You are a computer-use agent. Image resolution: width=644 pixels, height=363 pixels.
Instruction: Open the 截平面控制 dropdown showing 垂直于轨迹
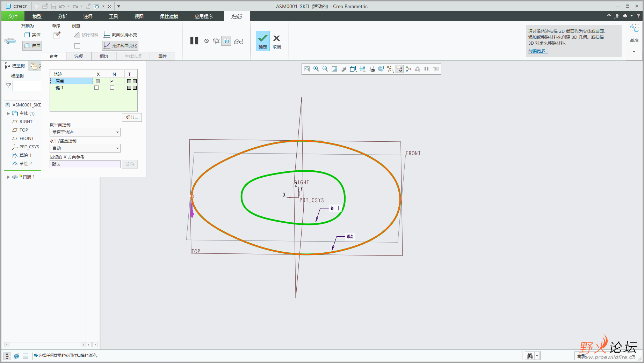(118, 132)
